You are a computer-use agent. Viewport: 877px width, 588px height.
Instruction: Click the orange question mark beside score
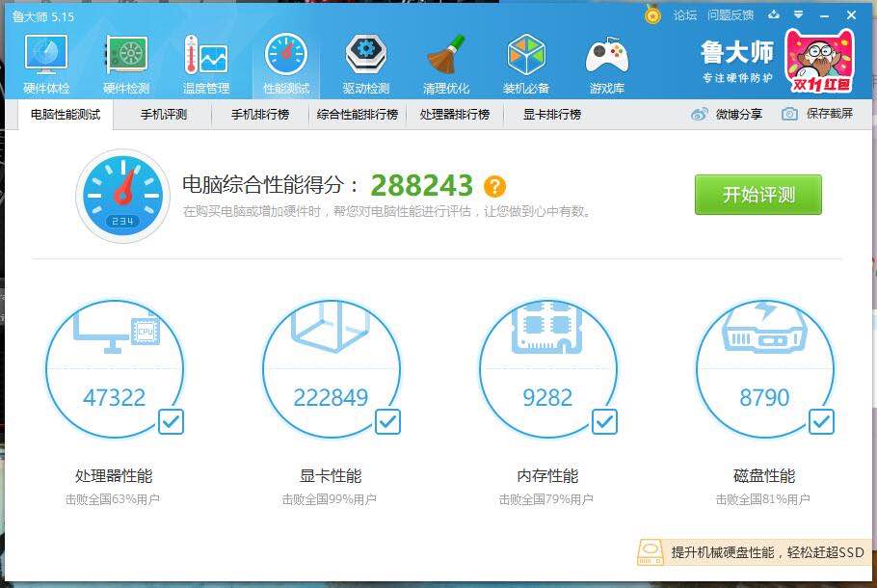click(494, 186)
